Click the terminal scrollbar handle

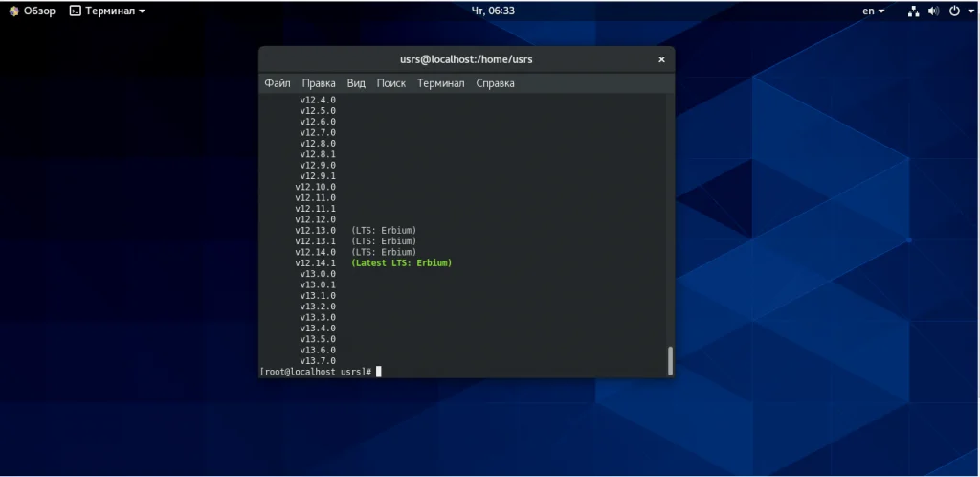tap(671, 361)
